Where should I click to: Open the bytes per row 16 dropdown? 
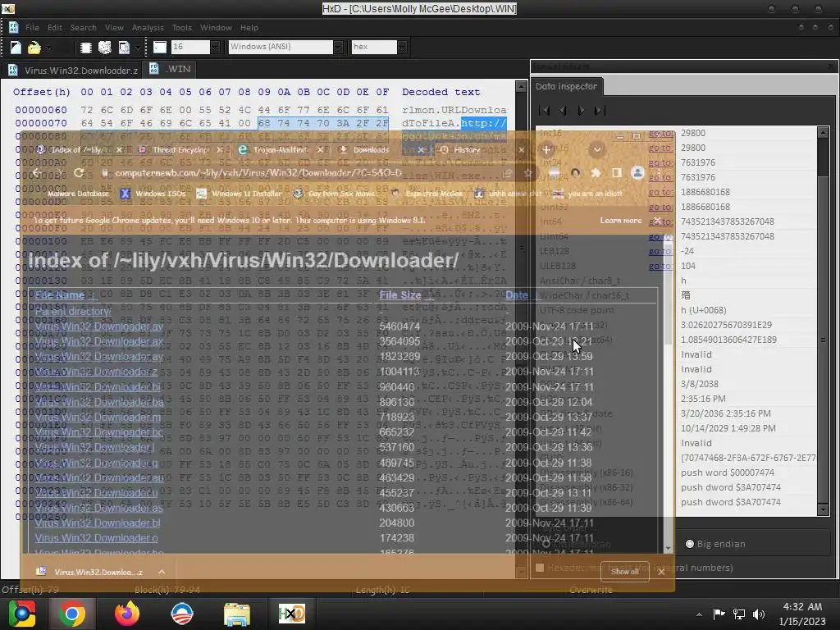click(216, 47)
